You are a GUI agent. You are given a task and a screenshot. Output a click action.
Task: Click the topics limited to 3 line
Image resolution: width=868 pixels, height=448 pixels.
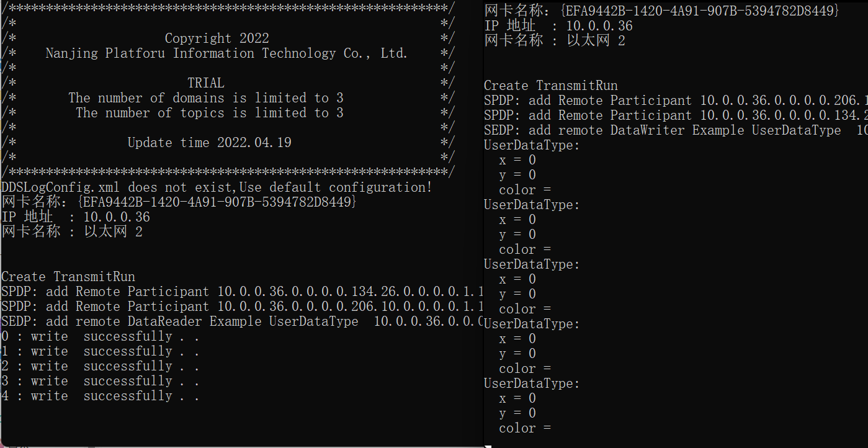point(210,113)
